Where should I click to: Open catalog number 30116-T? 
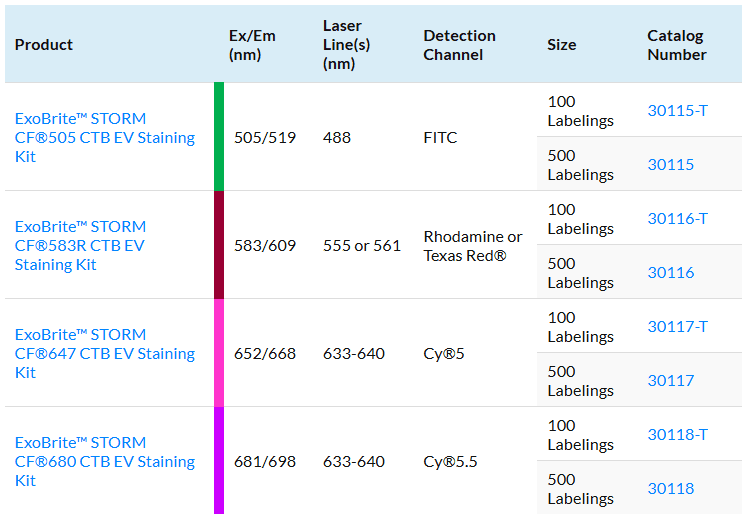tap(677, 219)
